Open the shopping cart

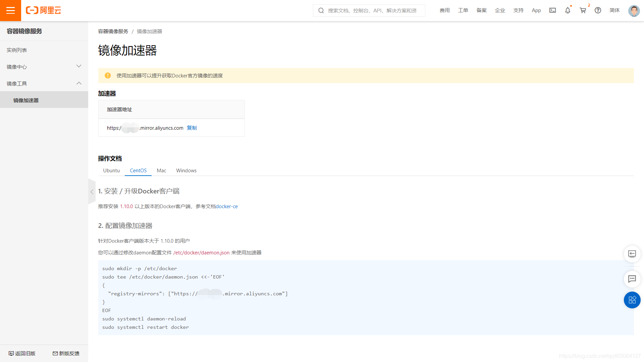click(583, 10)
